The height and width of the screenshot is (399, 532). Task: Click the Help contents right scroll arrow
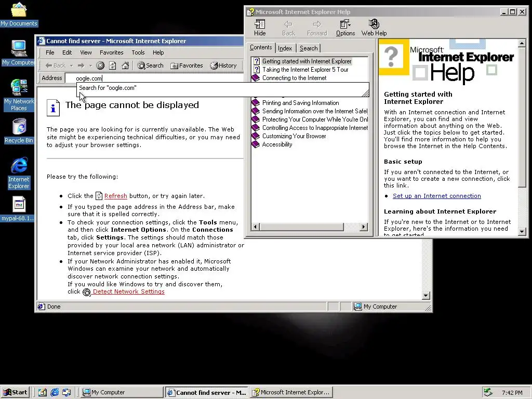[x=363, y=227]
